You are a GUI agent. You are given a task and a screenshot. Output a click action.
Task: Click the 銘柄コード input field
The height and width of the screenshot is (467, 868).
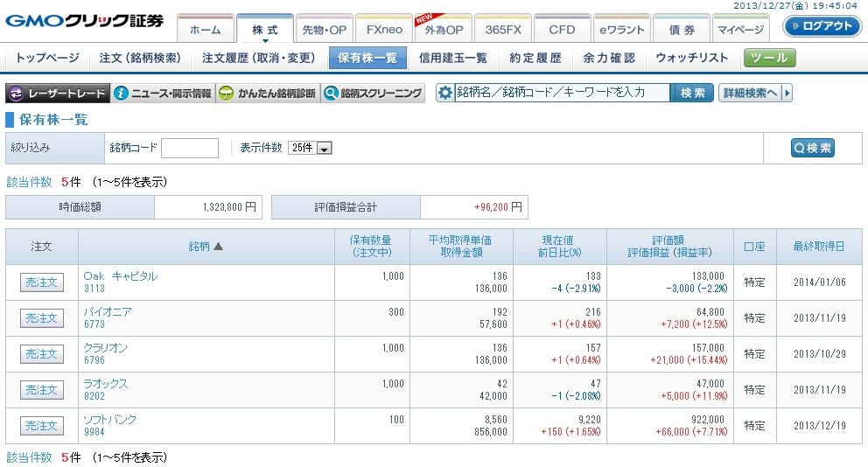(190, 149)
